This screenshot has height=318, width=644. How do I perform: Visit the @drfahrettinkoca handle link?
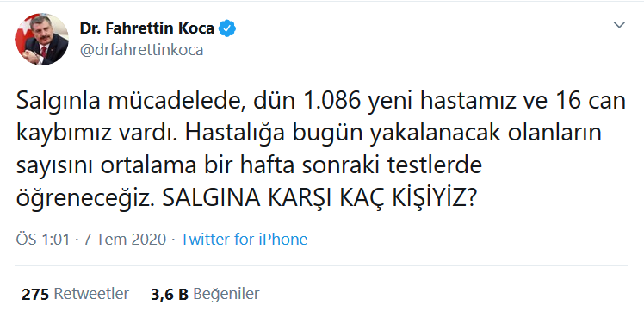(x=141, y=50)
